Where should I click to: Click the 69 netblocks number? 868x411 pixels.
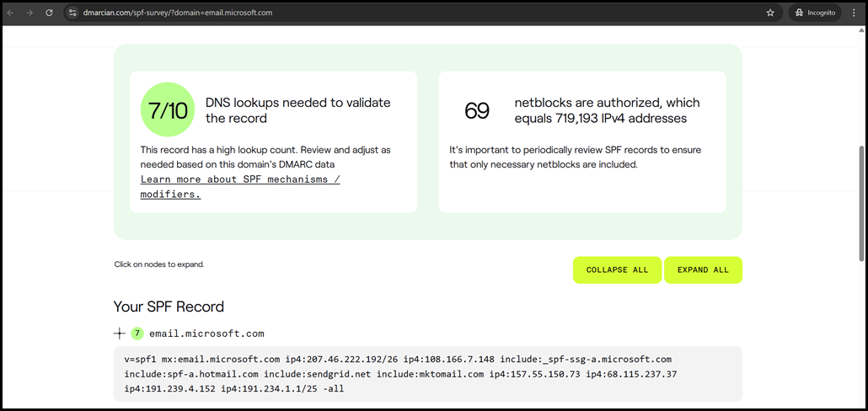(477, 110)
